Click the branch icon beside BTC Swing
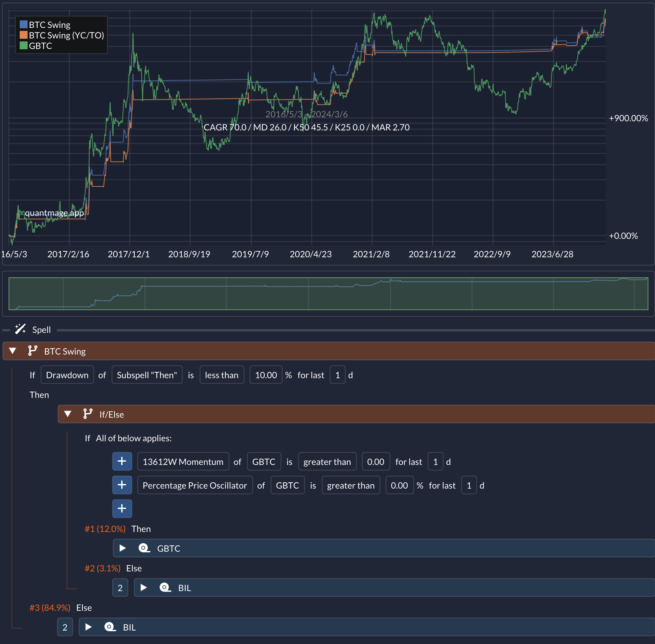 coord(33,351)
